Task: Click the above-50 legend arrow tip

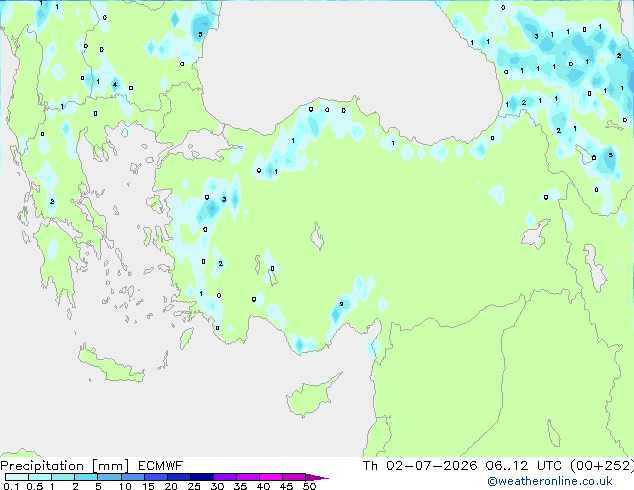Action: 317,477
